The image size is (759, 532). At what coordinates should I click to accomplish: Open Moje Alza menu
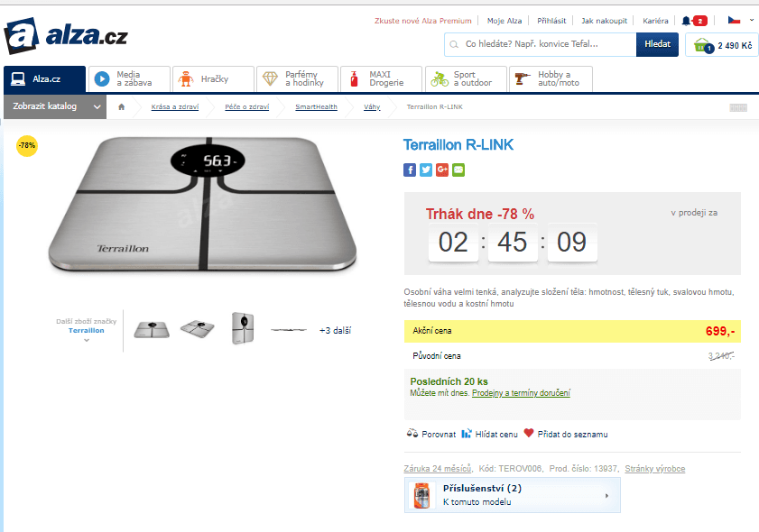pos(504,21)
